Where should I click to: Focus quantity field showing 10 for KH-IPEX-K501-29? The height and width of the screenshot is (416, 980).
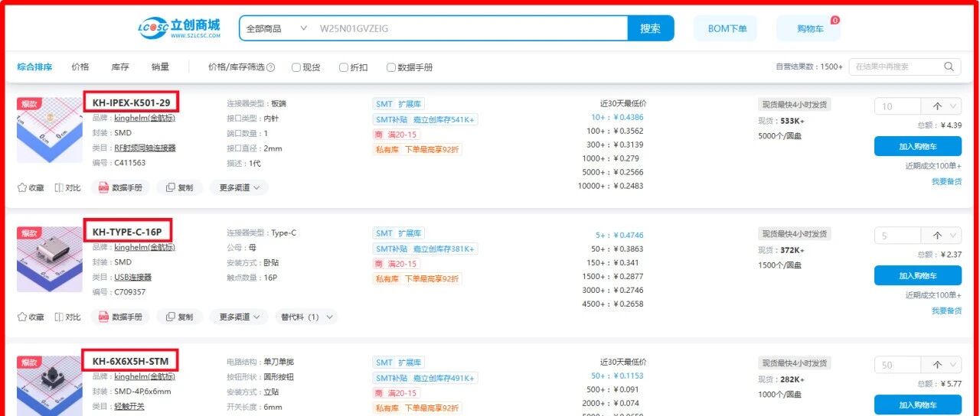pyautogui.click(x=897, y=106)
